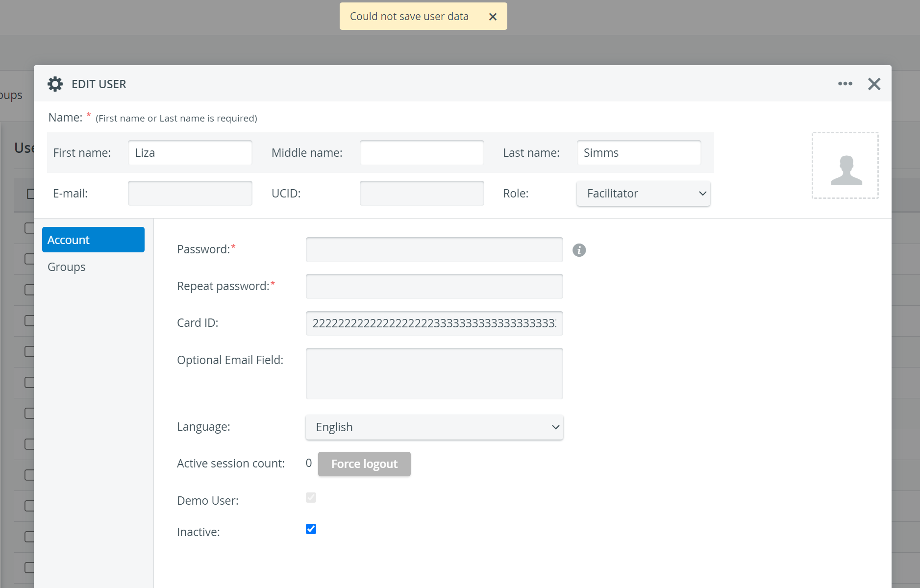Open the three-dots more options menu
The width and height of the screenshot is (920, 588).
pyautogui.click(x=845, y=84)
